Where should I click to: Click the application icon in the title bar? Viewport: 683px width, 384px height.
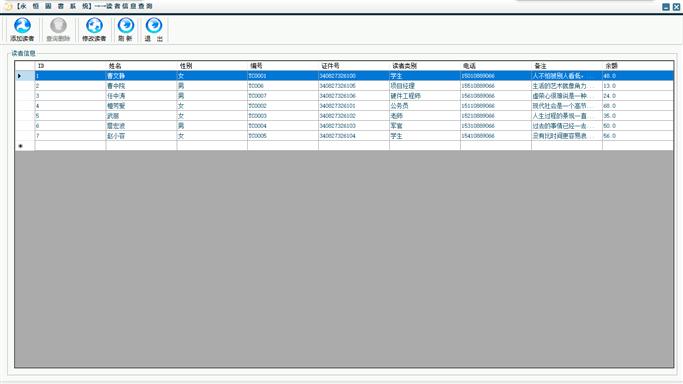[8, 6]
